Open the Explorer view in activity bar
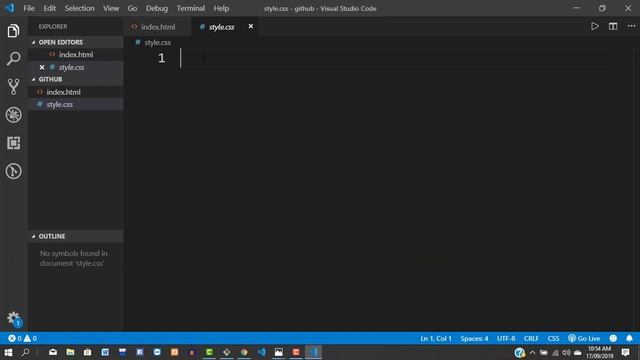The width and height of the screenshot is (640, 360). (x=13, y=31)
